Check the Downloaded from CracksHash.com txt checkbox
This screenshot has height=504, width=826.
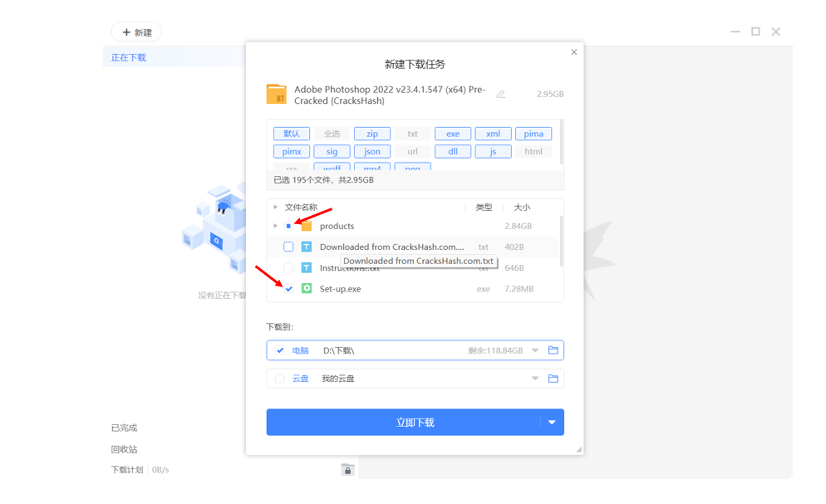point(288,247)
